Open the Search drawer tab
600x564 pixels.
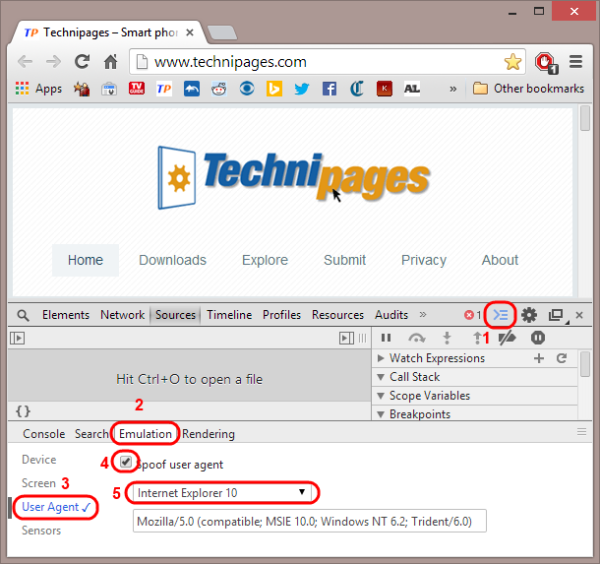91,434
